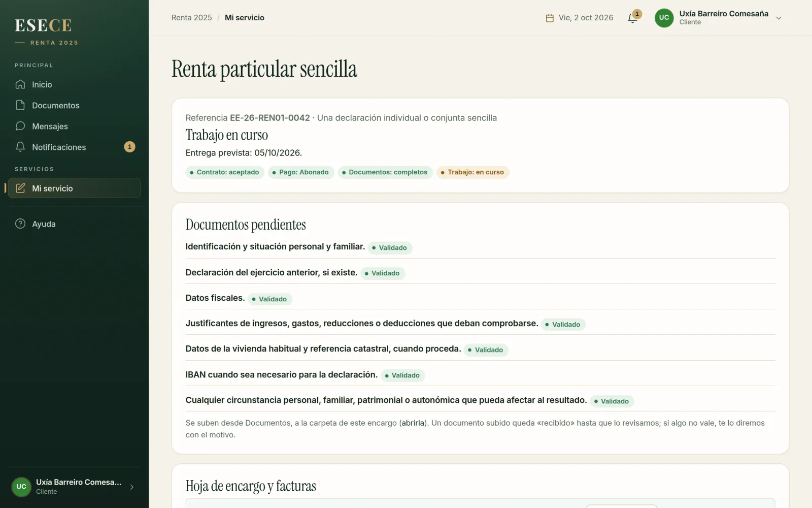Click the Notificaciones count badge in sidebar
Screen dimensions: 812x508
(129, 147)
